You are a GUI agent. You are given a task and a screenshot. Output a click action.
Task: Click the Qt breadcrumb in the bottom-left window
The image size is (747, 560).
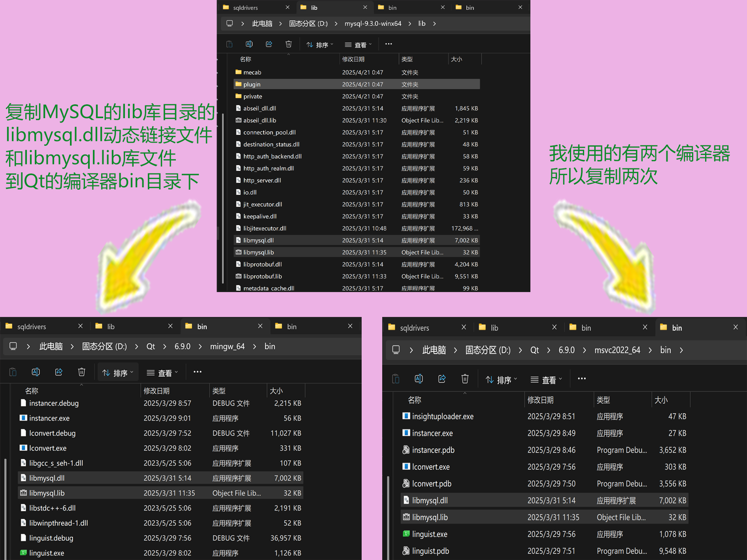coord(150,346)
